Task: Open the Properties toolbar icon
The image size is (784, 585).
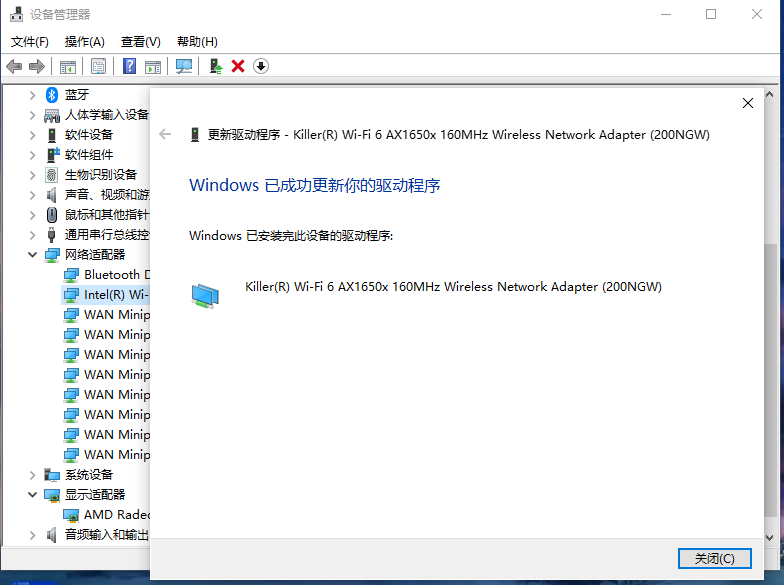Action: (x=98, y=66)
